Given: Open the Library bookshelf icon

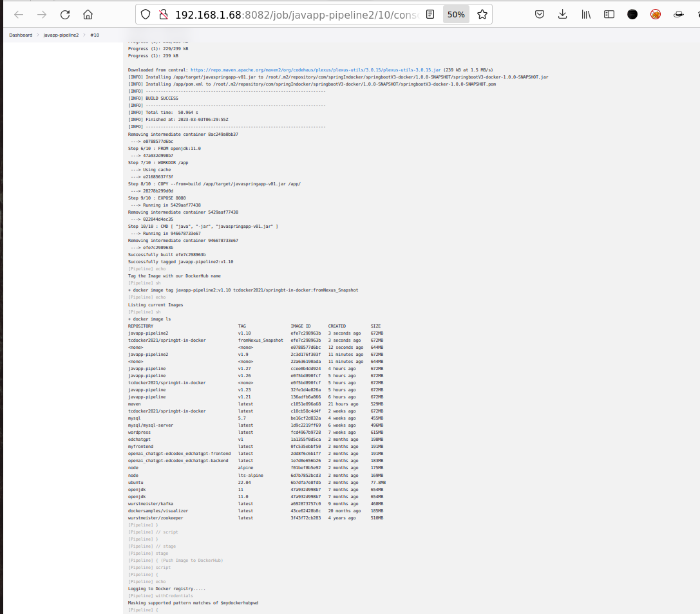Looking at the screenshot, I should [586, 15].
